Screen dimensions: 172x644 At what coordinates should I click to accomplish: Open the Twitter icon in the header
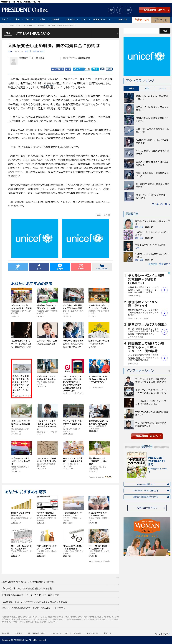[111, 10]
